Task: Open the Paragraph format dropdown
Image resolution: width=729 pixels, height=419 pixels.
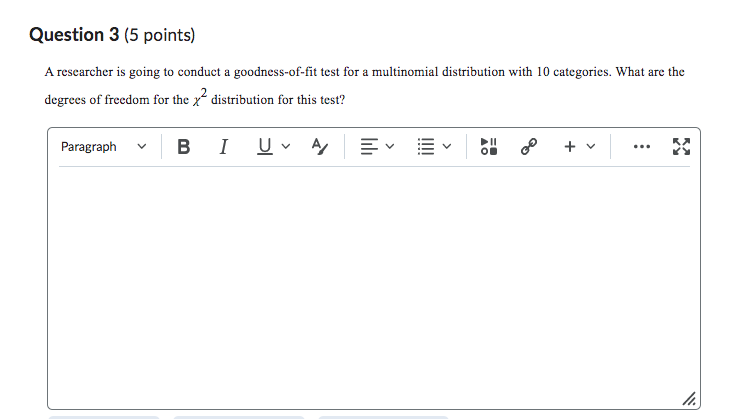Action: [x=103, y=146]
